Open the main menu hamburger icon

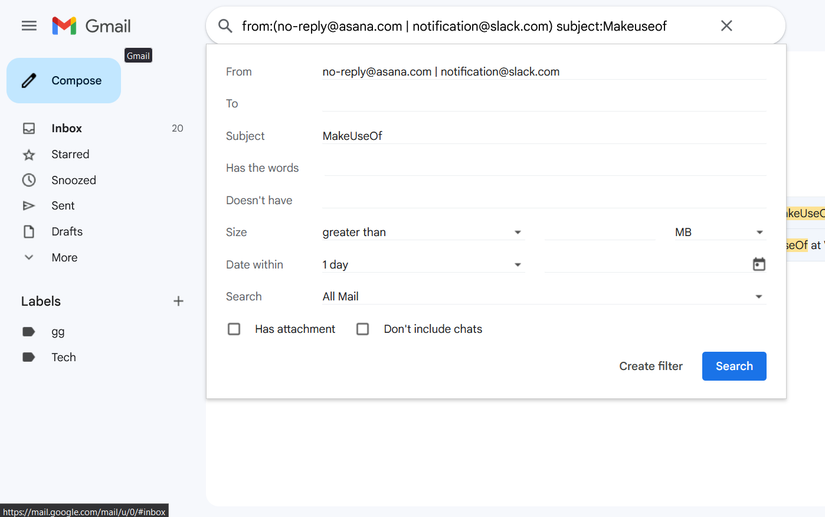coord(29,25)
